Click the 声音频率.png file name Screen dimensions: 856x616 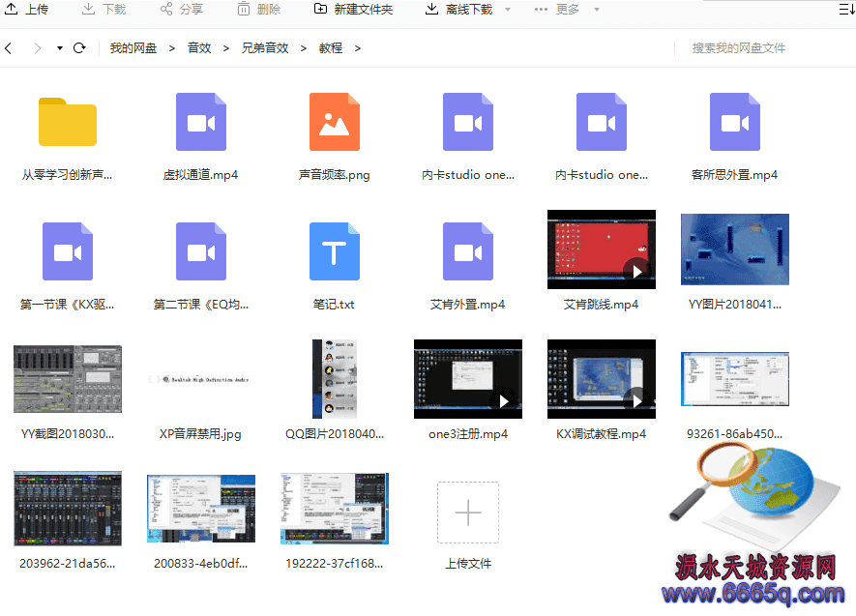(x=334, y=175)
